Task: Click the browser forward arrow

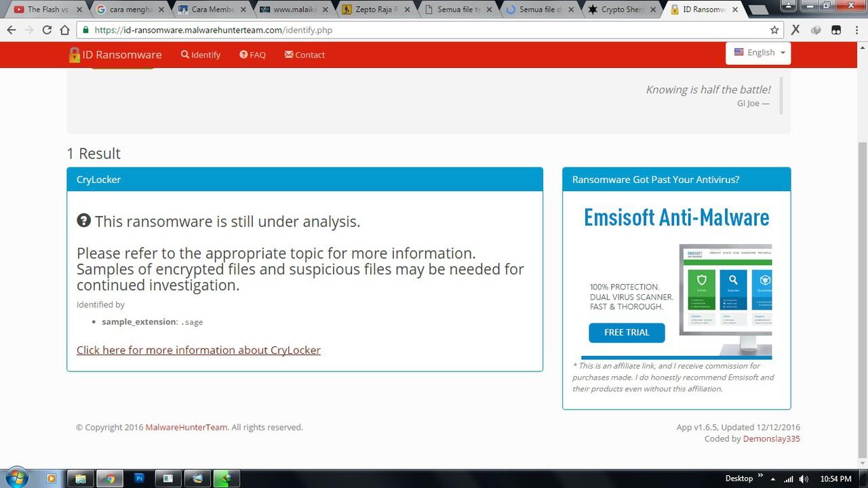Action: tap(29, 30)
